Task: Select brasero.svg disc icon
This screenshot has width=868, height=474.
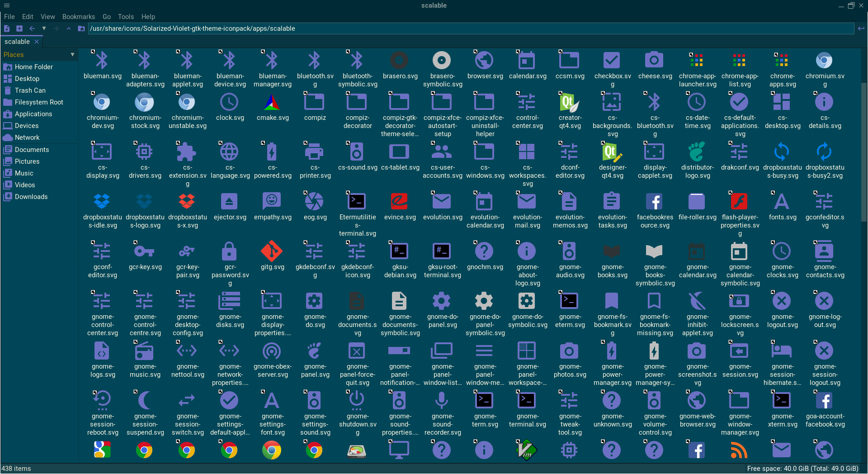Action: click(x=400, y=60)
